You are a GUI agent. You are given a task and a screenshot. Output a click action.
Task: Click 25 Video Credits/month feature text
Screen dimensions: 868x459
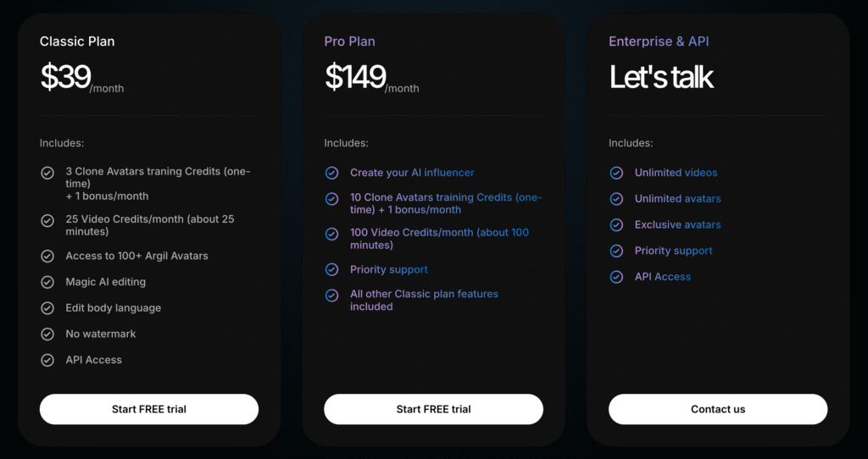point(150,225)
